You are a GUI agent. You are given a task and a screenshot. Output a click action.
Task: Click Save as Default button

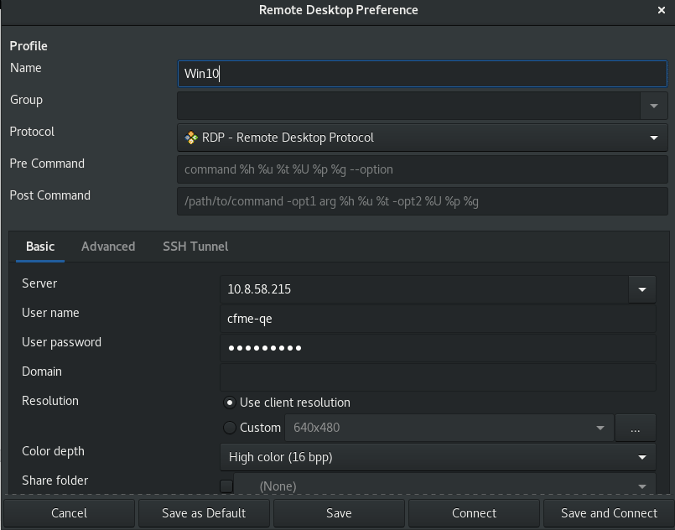pos(203,513)
